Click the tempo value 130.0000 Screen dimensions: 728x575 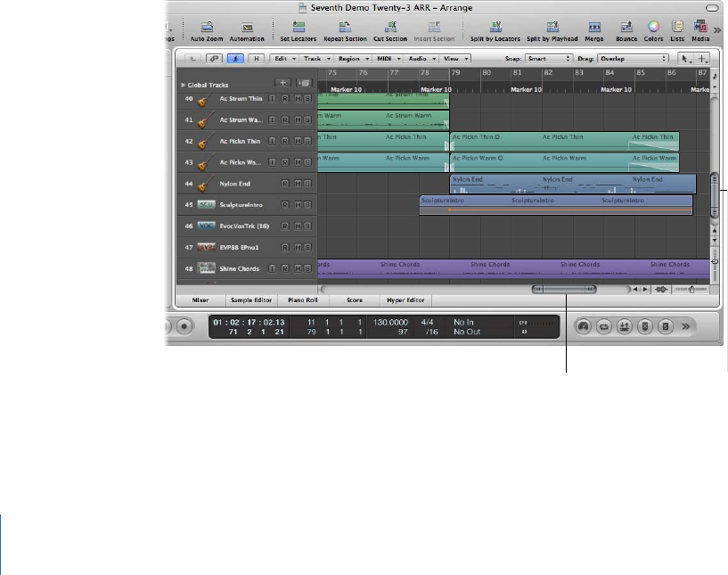[x=390, y=322]
